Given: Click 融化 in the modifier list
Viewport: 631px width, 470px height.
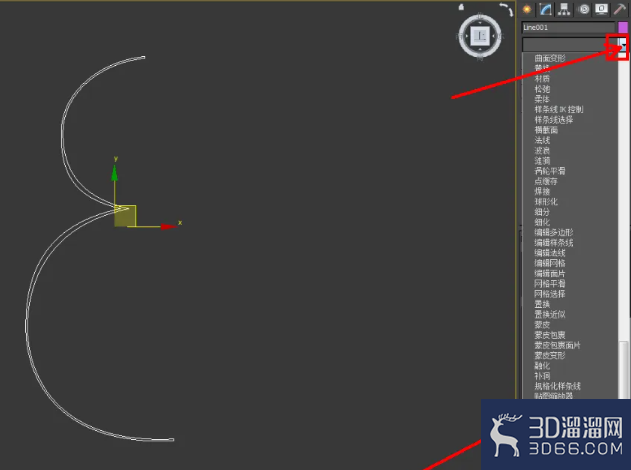Looking at the screenshot, I should pos(542,366).
